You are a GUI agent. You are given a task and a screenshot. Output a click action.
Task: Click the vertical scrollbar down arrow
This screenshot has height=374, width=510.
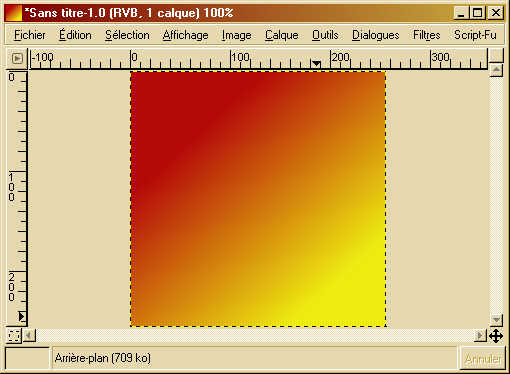[496, 320]
